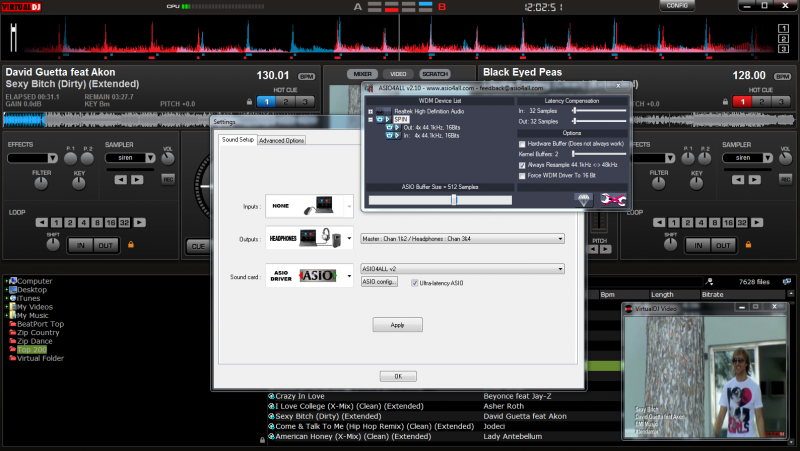
Task: Sort the browser by Bpm column
Action: coord(607,294)
